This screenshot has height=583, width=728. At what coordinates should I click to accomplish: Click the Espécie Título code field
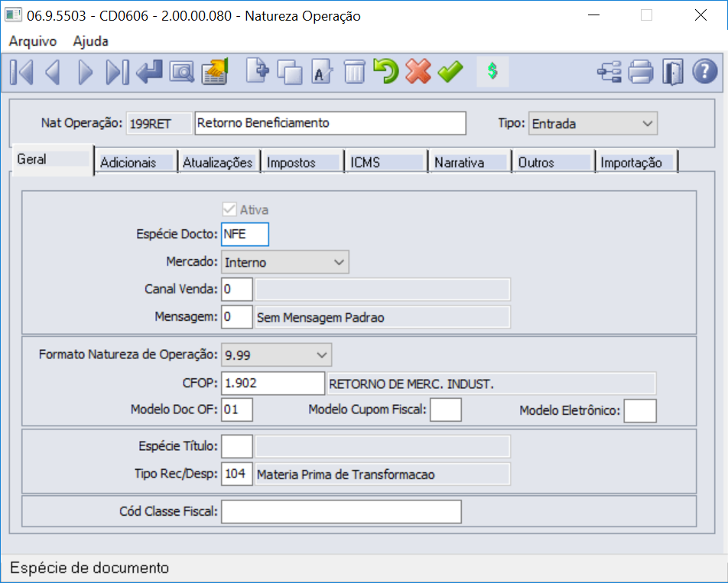(x=237, y=446)
